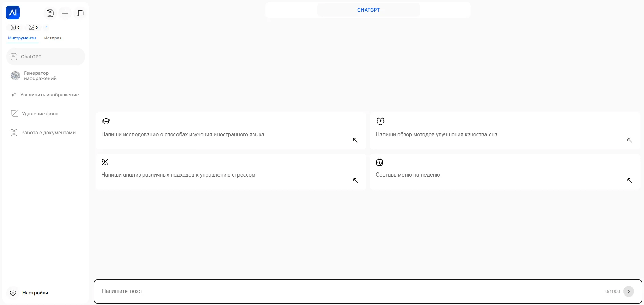The width and height of the screenshot is (644, 305).
Task: Click the image generator sphere icon
Action: coord(15,76)
